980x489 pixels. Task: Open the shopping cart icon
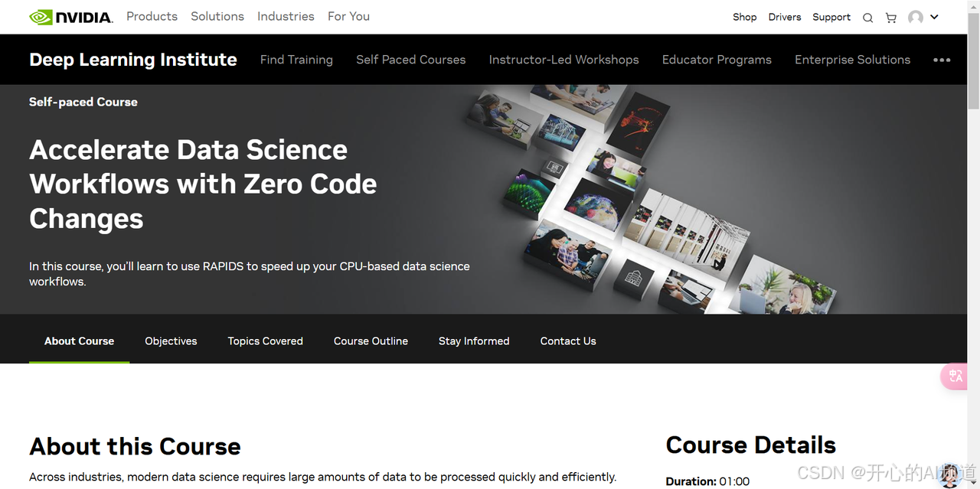coord(890,18)
